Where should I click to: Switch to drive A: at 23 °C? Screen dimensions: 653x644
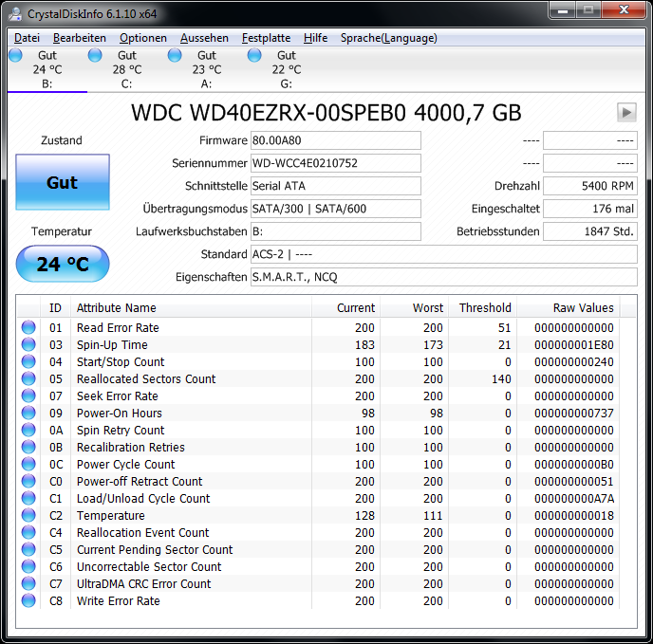pyautogui.click(x=207, y=69)
